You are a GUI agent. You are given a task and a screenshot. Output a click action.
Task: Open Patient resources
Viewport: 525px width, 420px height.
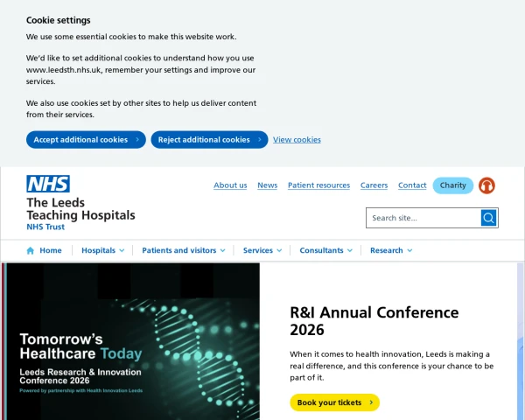[318, 185]
